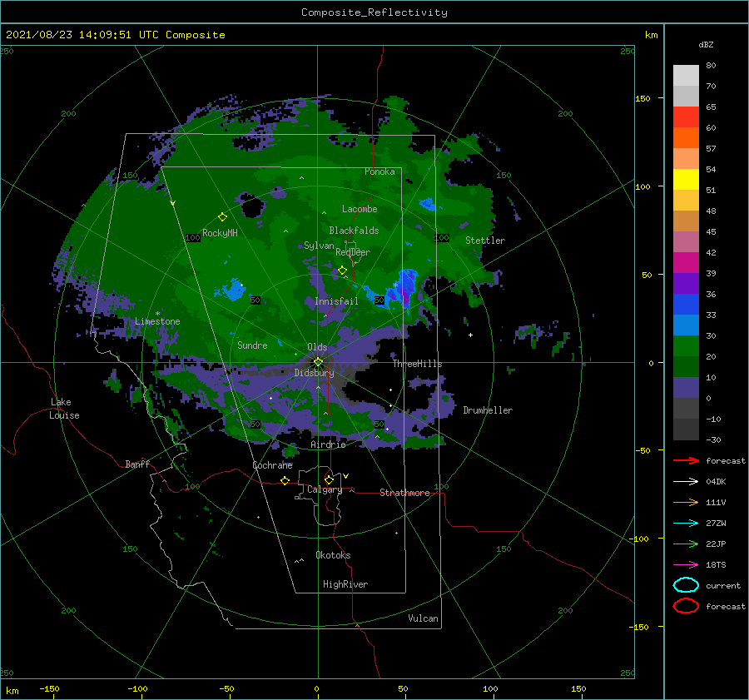749x700 pixels.
Task: Click the Blackfalds label
Action: pos(354,231)
